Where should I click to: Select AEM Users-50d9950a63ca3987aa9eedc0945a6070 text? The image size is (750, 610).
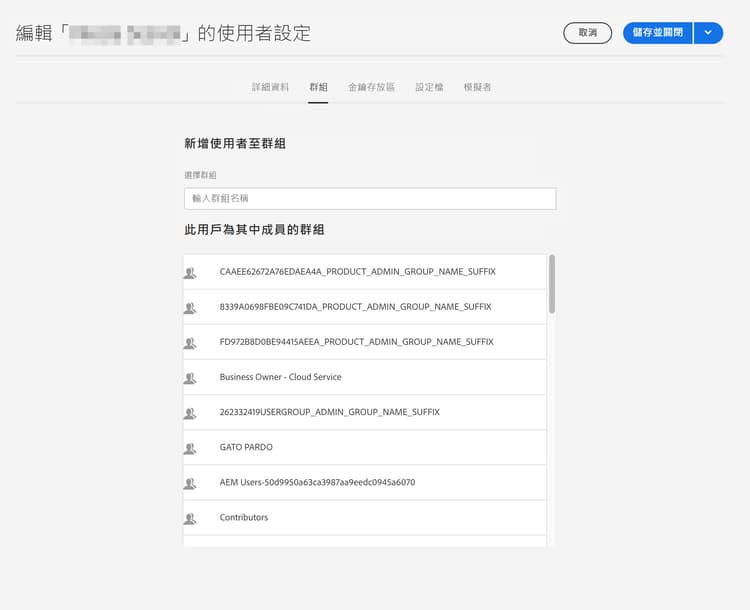point(317,482)
